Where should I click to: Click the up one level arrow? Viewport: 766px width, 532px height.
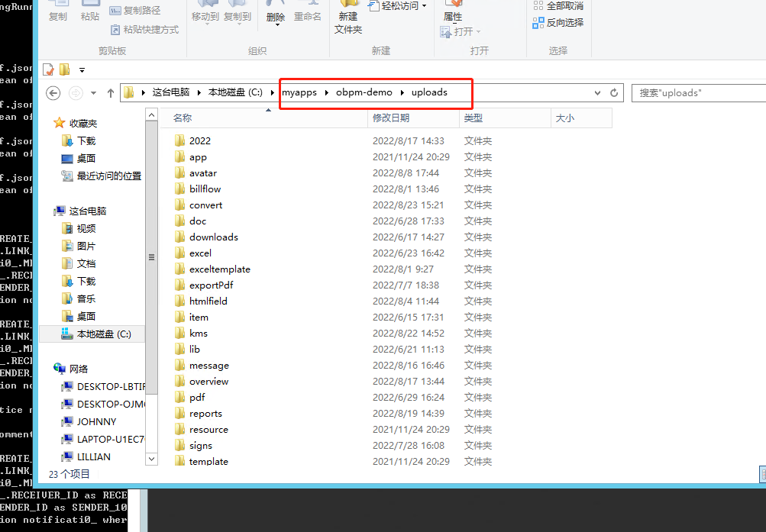tap(111, 92)
